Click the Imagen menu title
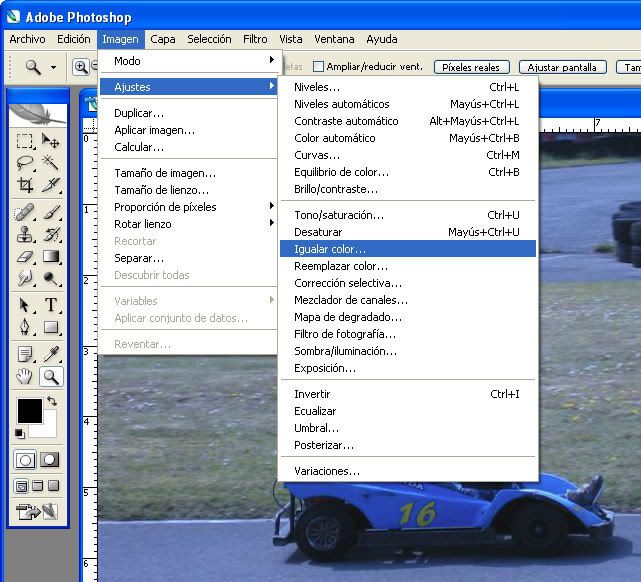 pyautogui.click(x=121, y=39)
